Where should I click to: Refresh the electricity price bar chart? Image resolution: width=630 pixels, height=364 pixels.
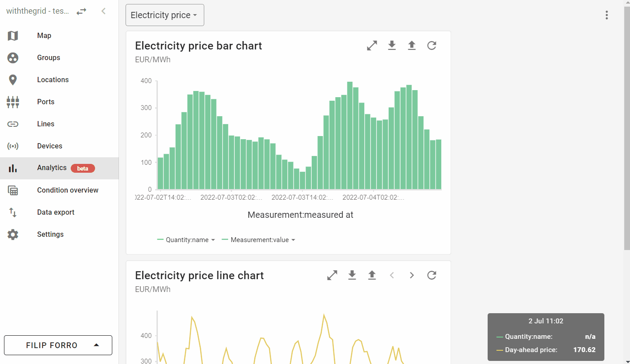(432, 45)
